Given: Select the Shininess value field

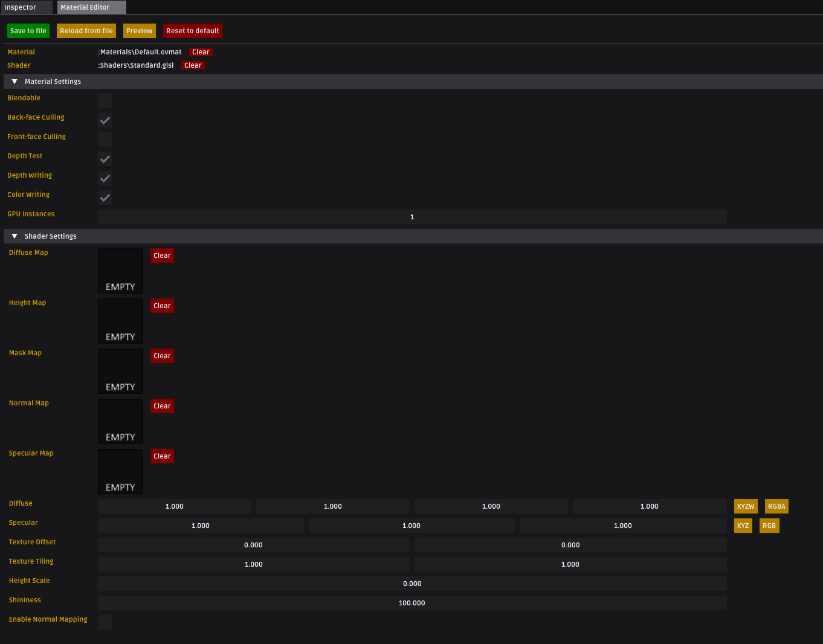Looking at the screenshot, I should (x=412, y=603).
